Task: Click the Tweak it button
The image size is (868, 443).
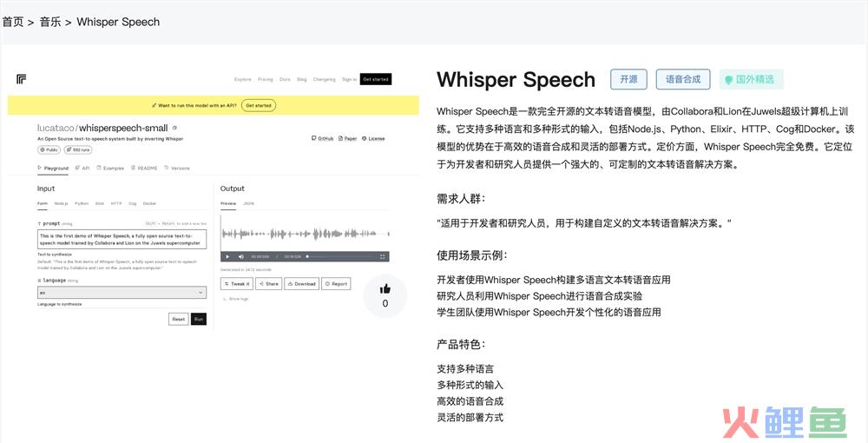Action: pyautogui.click(x=236, y=283)
